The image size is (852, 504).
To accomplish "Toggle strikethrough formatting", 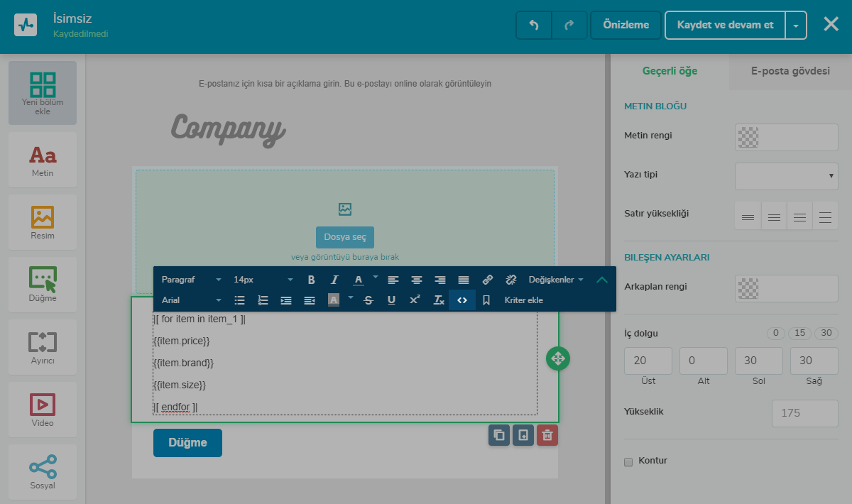I will pos(368,300).
